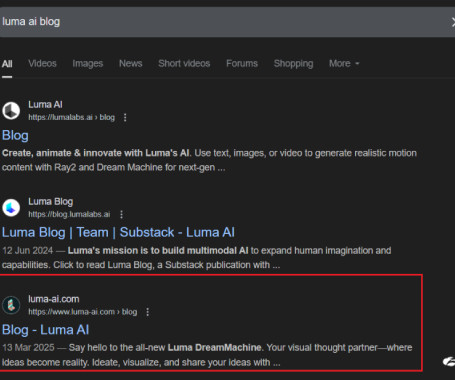Image resolution: width=455 pixels, height=380 pixels.
Task: Click the snippet starting 'Create, animate & innovate'
Action: 209,160
